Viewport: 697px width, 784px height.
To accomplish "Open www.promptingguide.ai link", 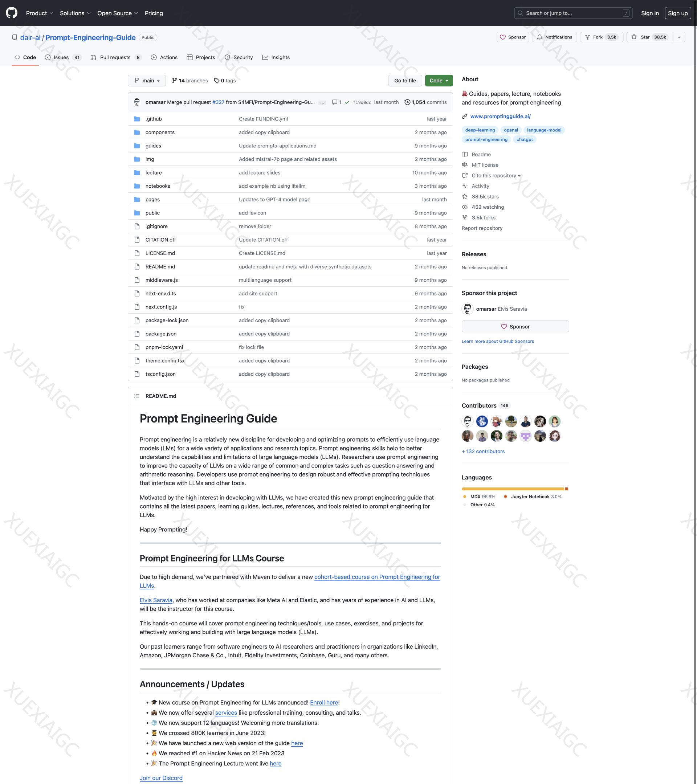I will [500, 116].
